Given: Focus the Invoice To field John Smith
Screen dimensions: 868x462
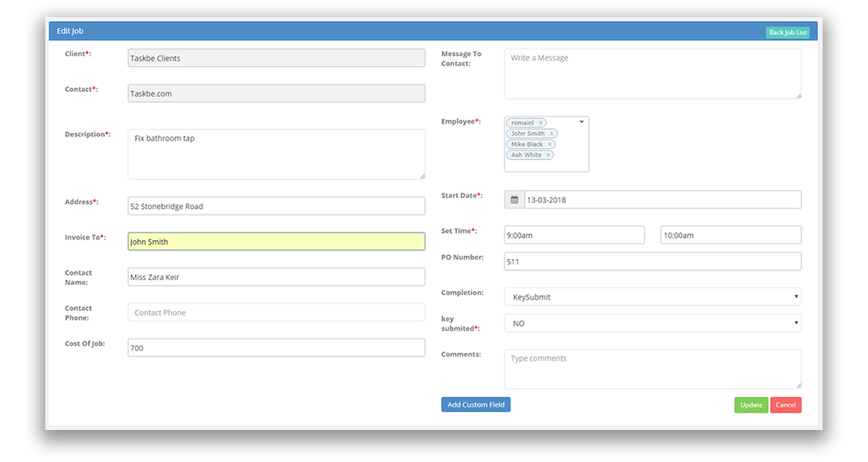Looking at the screenshot, I should [276, 241].
